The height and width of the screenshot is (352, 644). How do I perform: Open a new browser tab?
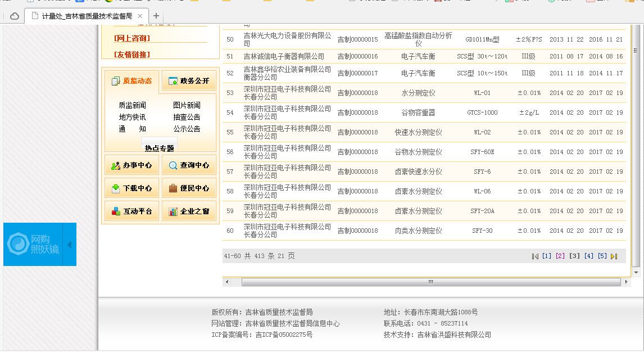pos(156,16)
